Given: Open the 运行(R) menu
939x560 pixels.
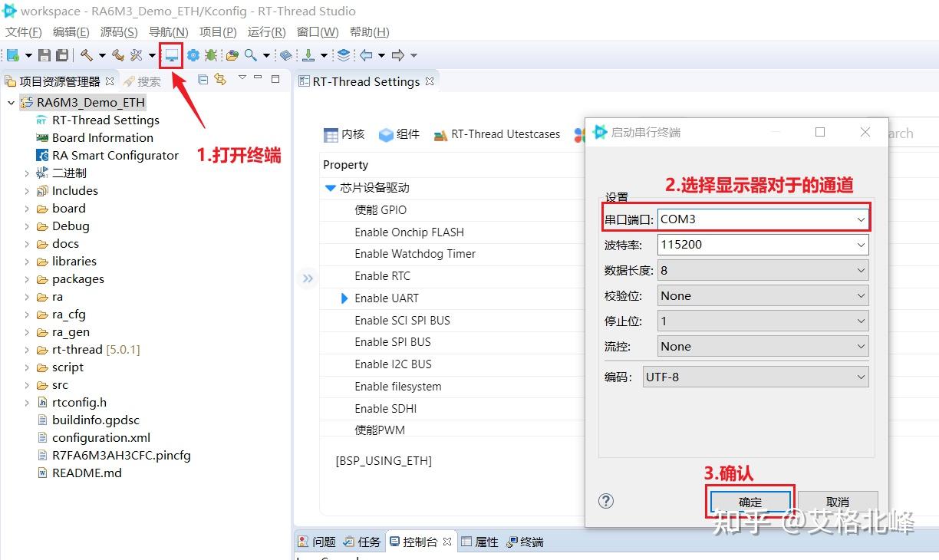Looking at the screenshot, I should (266, 32).
